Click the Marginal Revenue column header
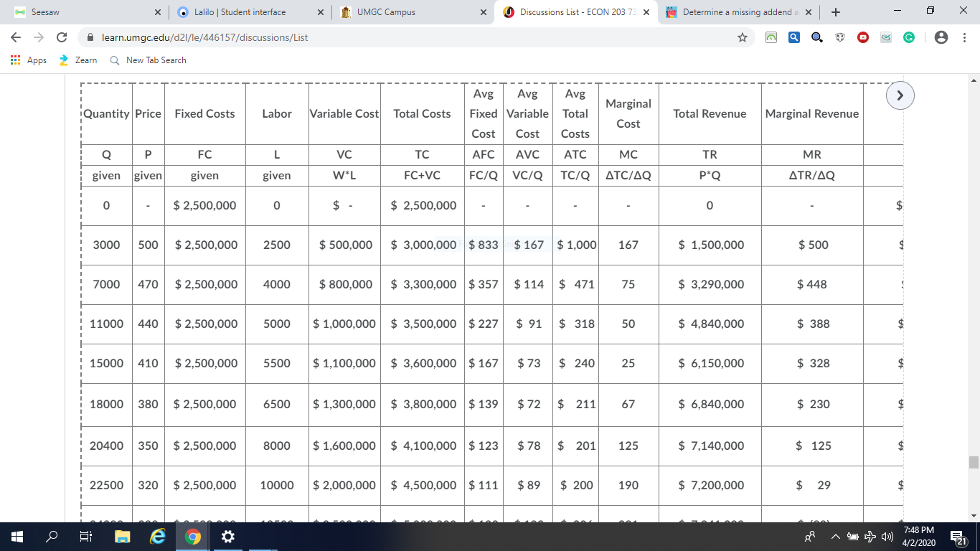The image size is (980, 551). pyautogui.click(x=812, y=113)
